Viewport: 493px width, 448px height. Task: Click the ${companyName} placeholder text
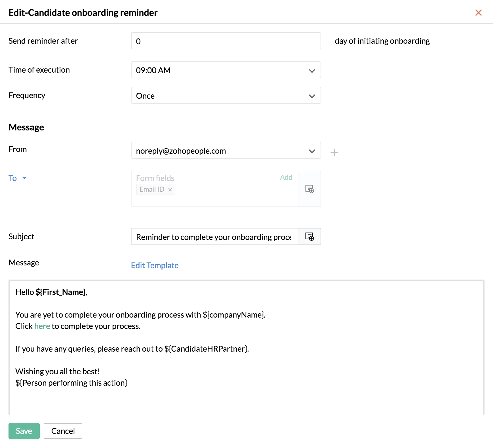[233, 315]
